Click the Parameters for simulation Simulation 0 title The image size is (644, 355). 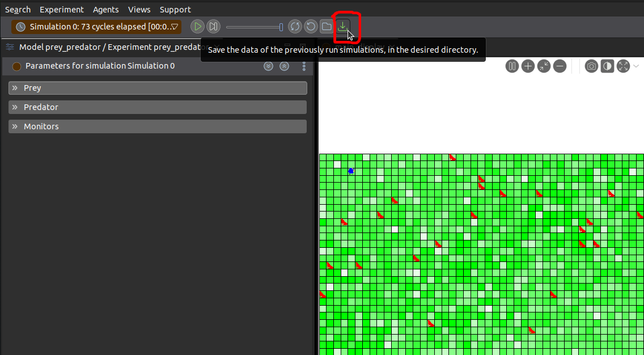click(100, 66)
